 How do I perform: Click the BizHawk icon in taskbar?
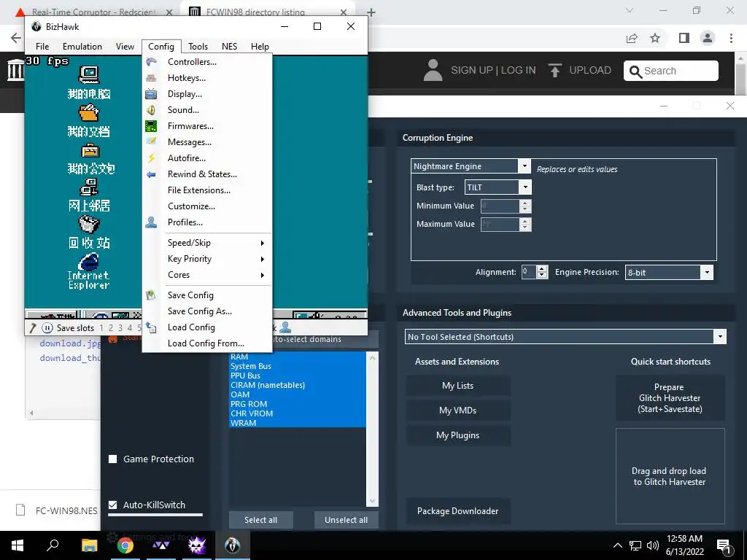[233, 545]
